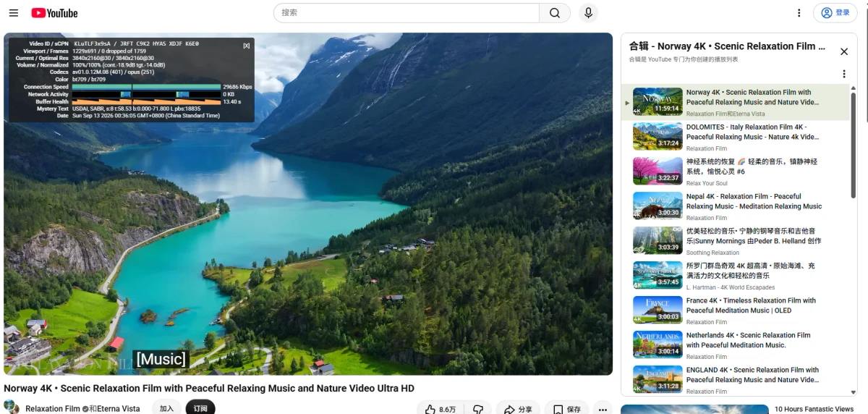
Task: Select the France 4K Timeless Relaxation title
Action: [751, 305]
